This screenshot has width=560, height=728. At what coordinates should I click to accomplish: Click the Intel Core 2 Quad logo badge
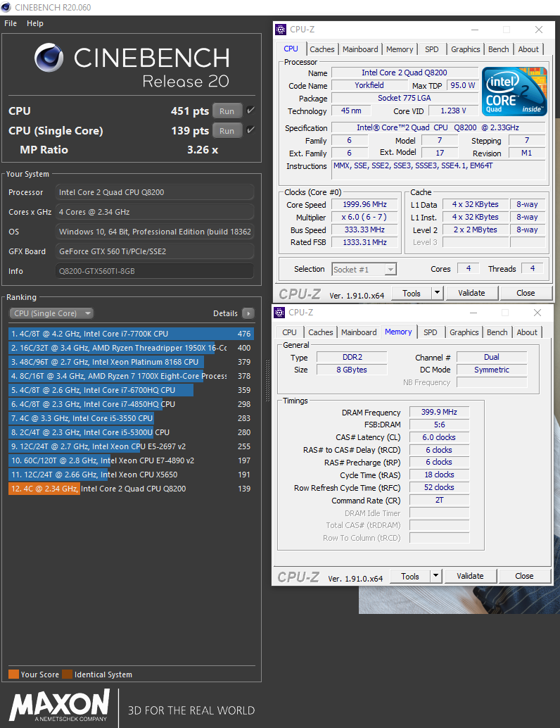[514, 92]
